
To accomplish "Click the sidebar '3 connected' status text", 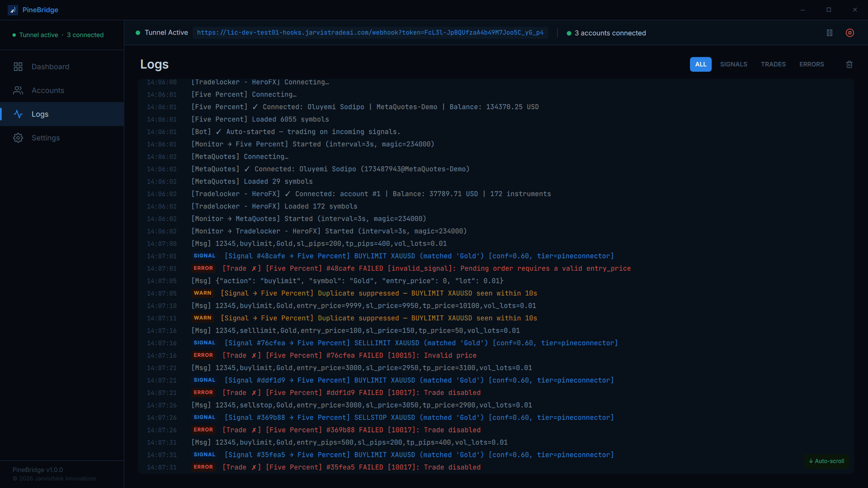I will (85, 35).
